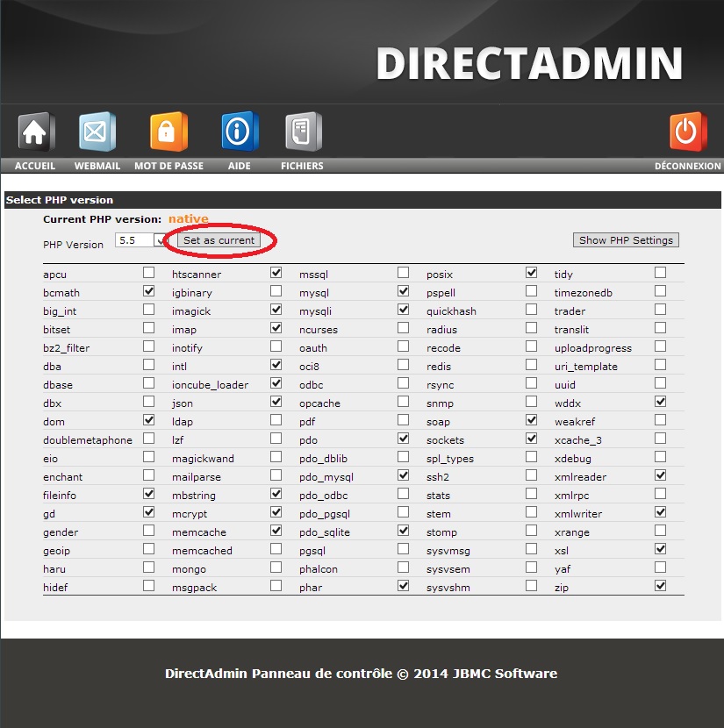724x728 pixels.
Task: Open the grey Fichiers documents icon
Action: tap(304, 132)
